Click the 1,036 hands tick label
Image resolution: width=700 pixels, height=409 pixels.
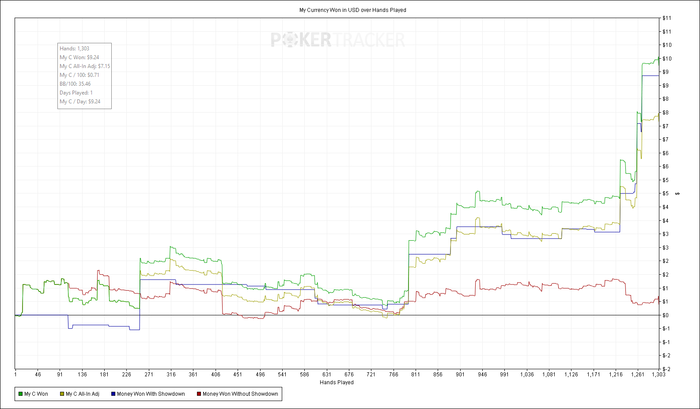pyautogui.click(x=527, y=375)
